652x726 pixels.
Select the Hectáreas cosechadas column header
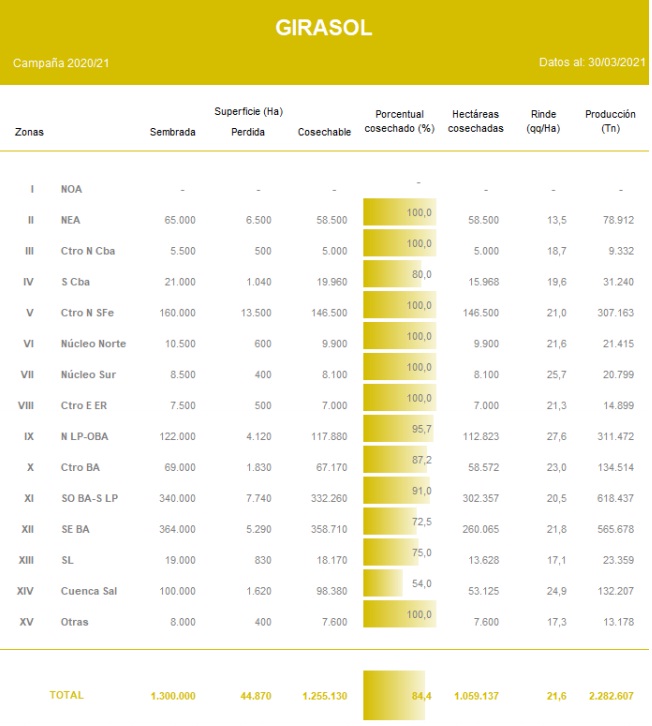[x=475, y=121]
